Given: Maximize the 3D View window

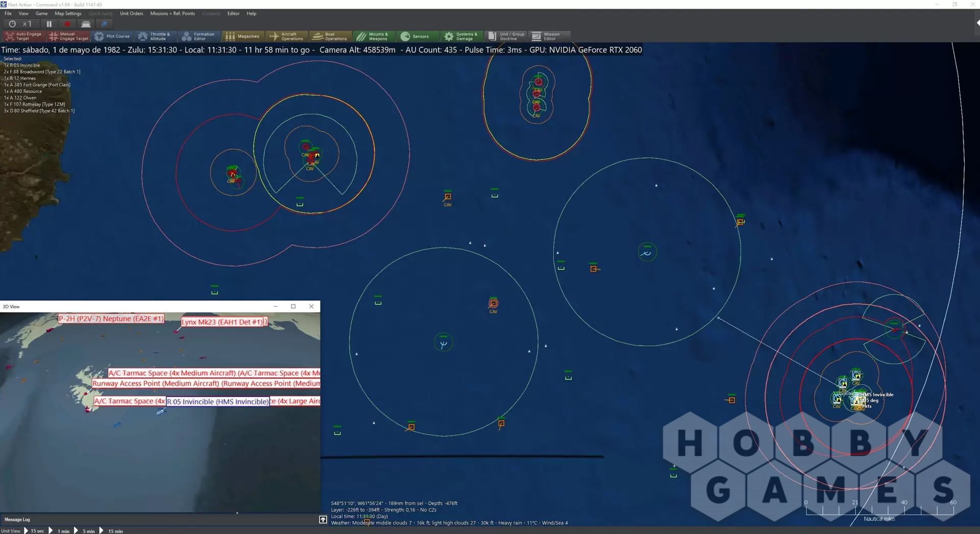Looking at the screenshot, I should coord(293,307).
